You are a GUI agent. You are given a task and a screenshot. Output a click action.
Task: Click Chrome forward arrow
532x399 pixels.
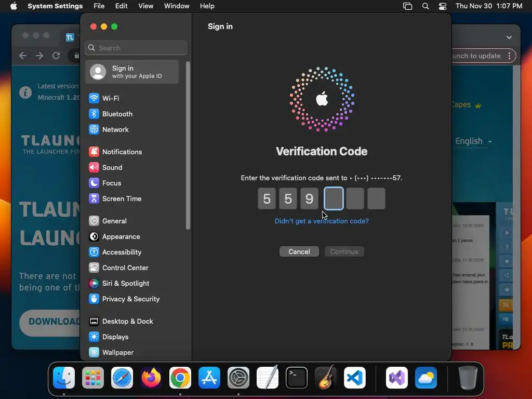39,56
